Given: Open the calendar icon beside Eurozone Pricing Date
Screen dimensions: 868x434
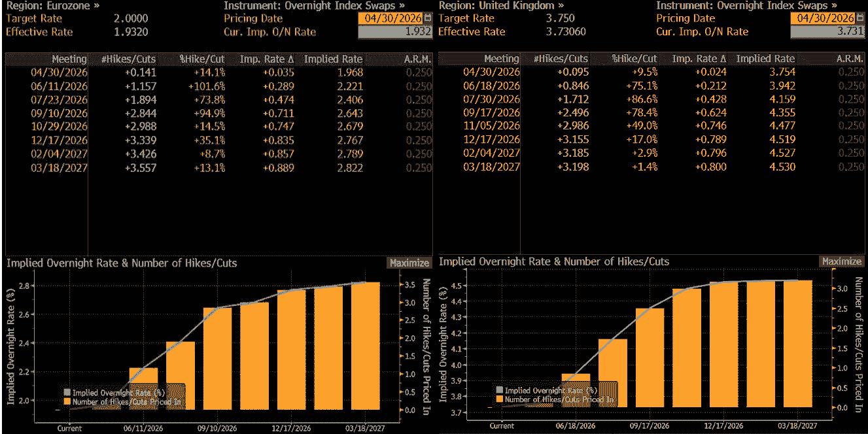Looking at the screenshot, I should [x=428, y=18].
